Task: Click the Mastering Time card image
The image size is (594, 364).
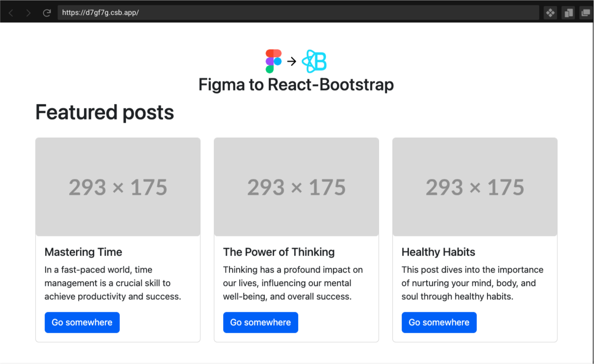Action: tap(118, 187)
